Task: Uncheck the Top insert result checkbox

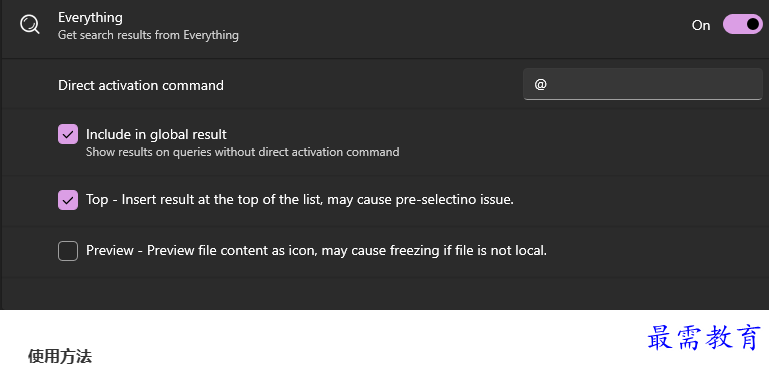Action: [x=68, y=200]
